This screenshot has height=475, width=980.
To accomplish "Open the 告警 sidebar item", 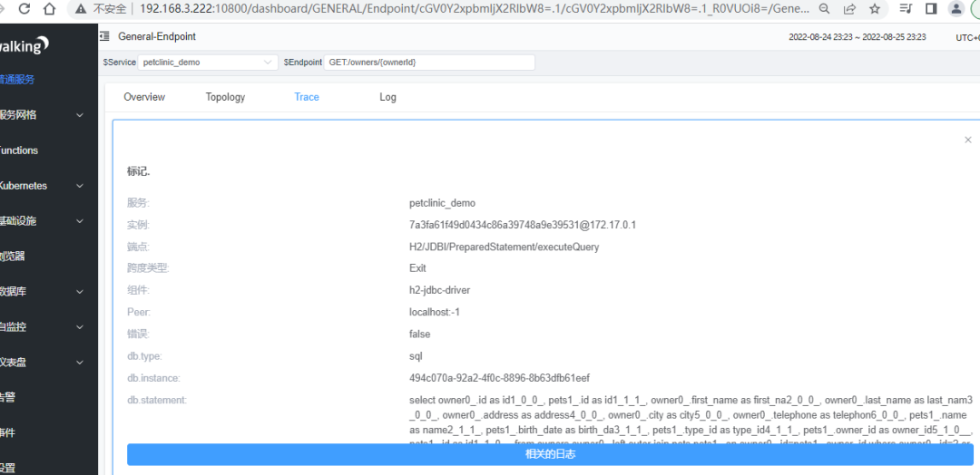I will tap(8, 398).
